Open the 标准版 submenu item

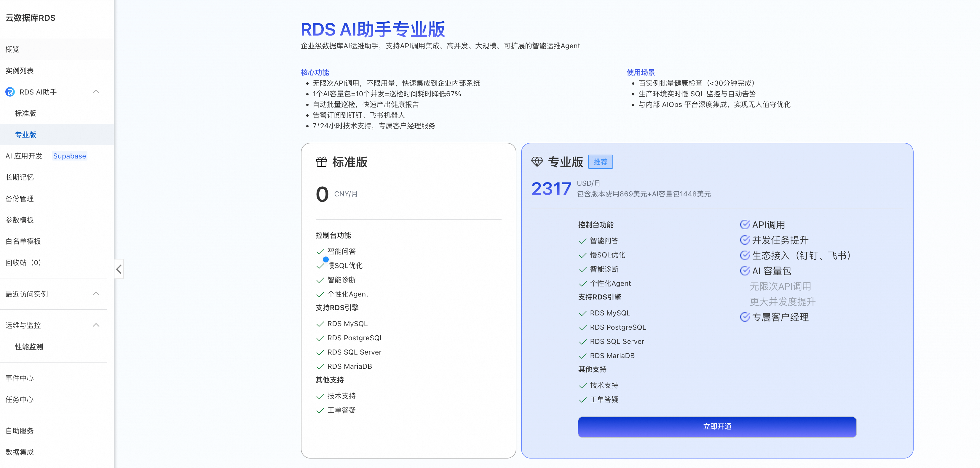coord(25,113)
